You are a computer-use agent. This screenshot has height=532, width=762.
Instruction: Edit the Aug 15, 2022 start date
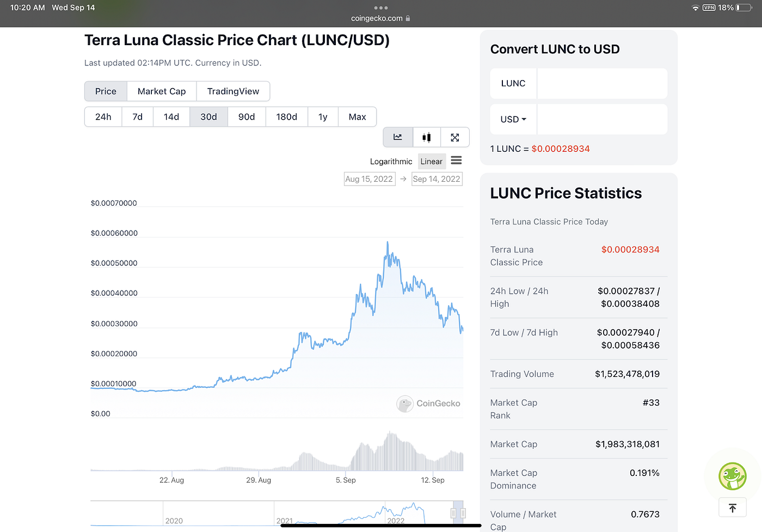(370, 179)
